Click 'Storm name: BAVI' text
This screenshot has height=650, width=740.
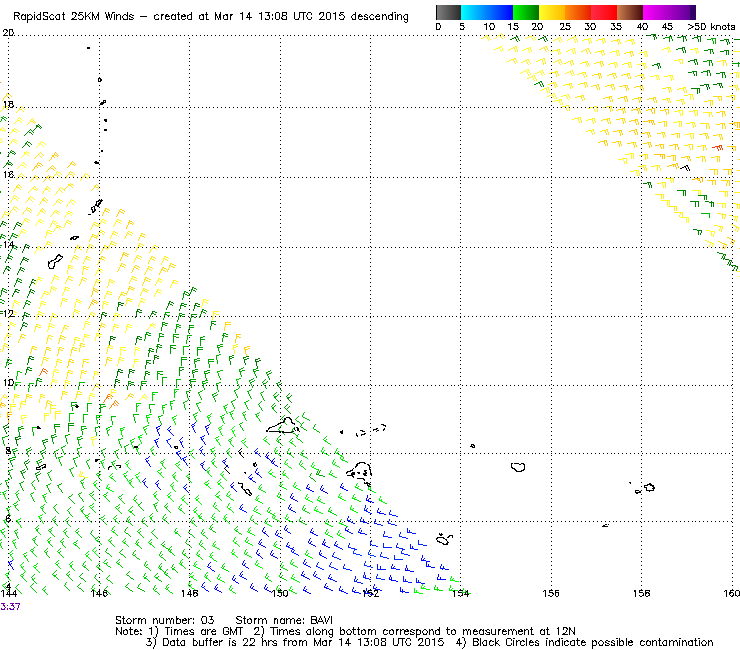click(284, 620)
